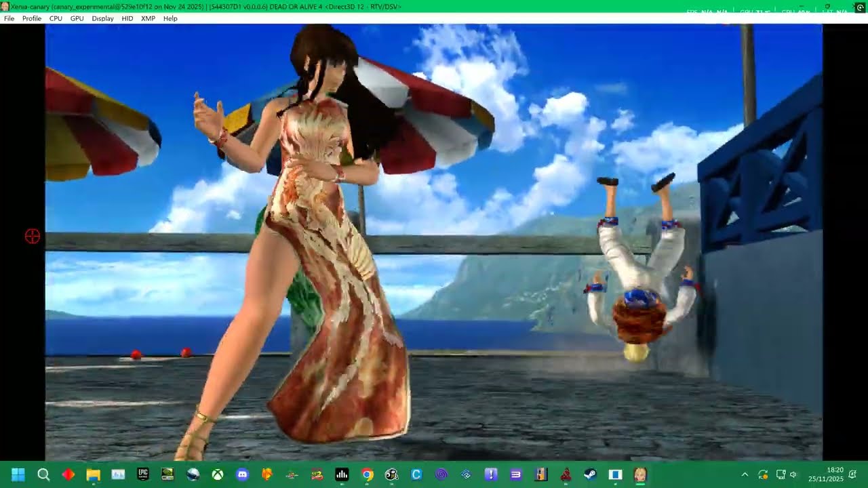Open the GPU menu
This screenshot has height=488, width=868.
pyautogui.click(x=77, y=18)
